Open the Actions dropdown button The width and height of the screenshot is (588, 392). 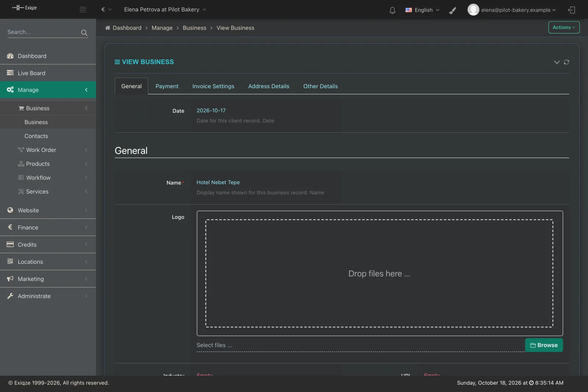pos(564,28)
